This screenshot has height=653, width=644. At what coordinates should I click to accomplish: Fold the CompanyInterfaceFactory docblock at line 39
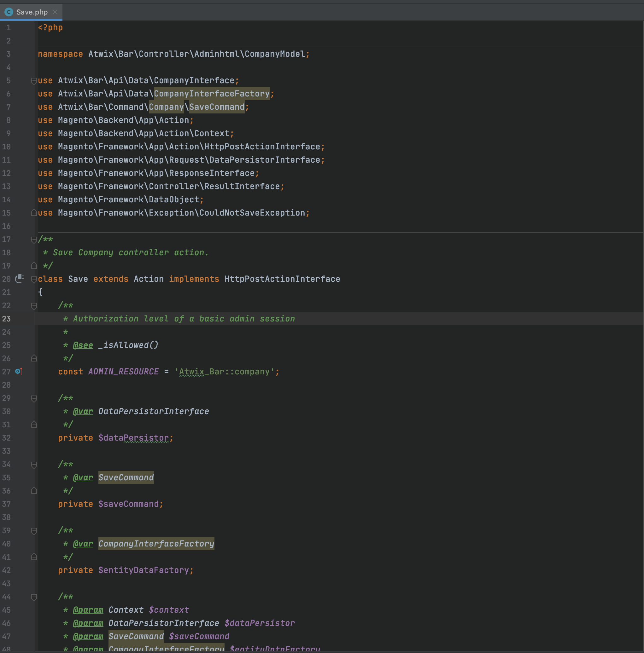[x=34, y=531]
